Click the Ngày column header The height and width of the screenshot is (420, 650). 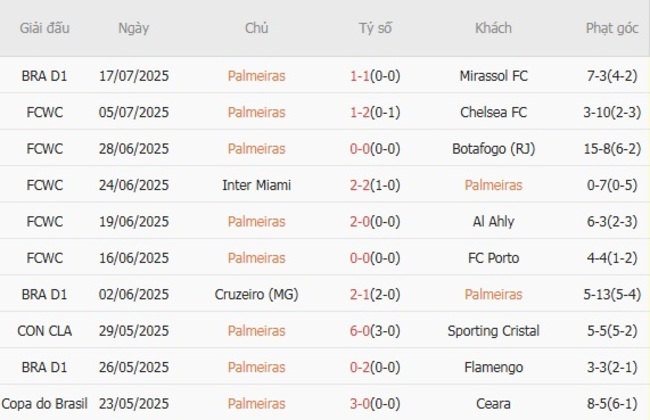(x=133, y=28)
